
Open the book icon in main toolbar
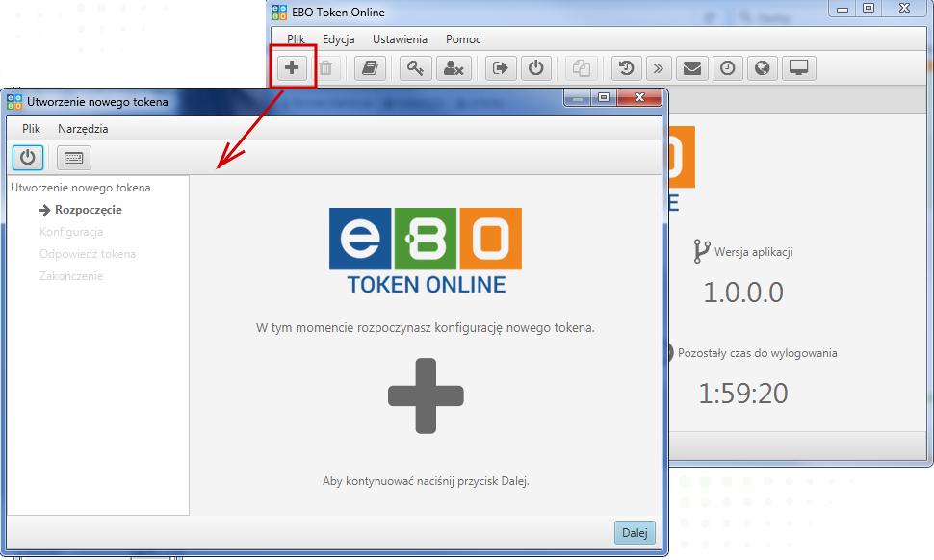tap(370, 68)
